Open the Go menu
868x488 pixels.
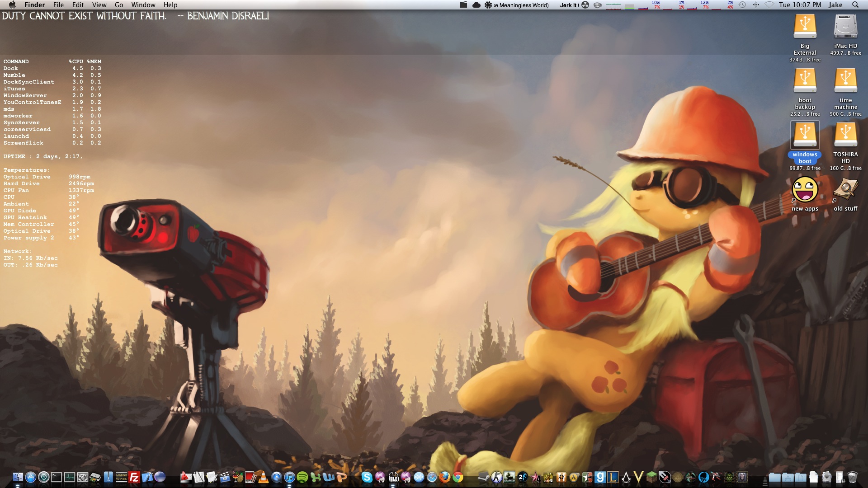(119, 5)
